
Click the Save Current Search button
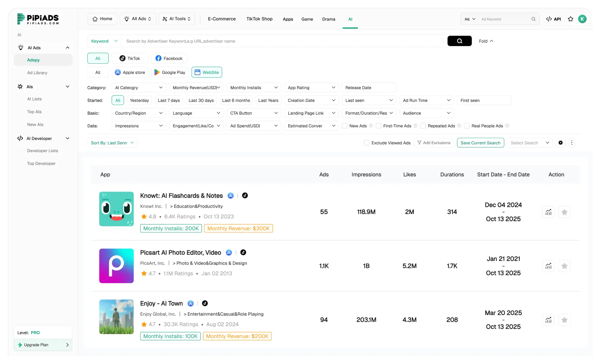pyautogui.click(x=481, y=143)
